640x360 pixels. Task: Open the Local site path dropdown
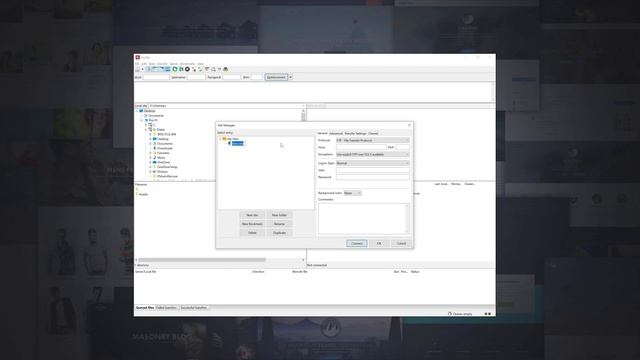(302, 106)
